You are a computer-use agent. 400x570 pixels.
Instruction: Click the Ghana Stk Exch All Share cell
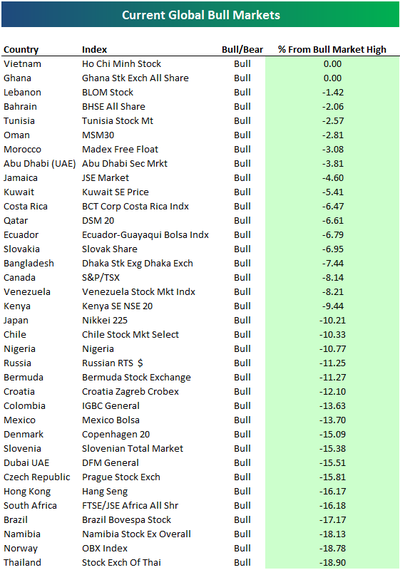[x=135, y=78]
